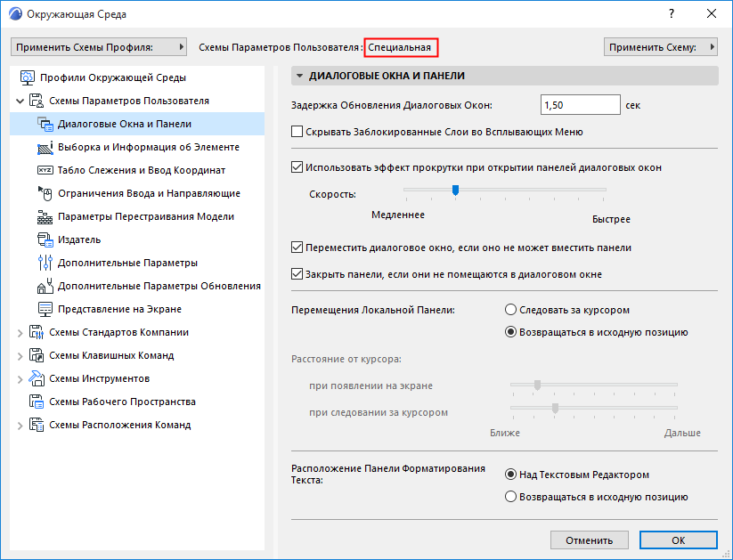Click the Скорость slider handle

click(455, 191)
